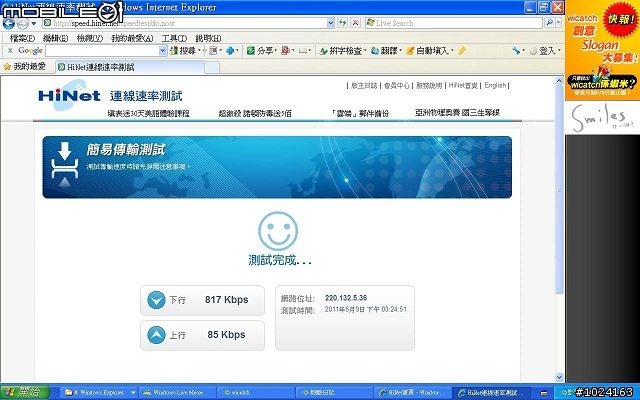Click the 翻譯 translate button

tap(384, 51)
